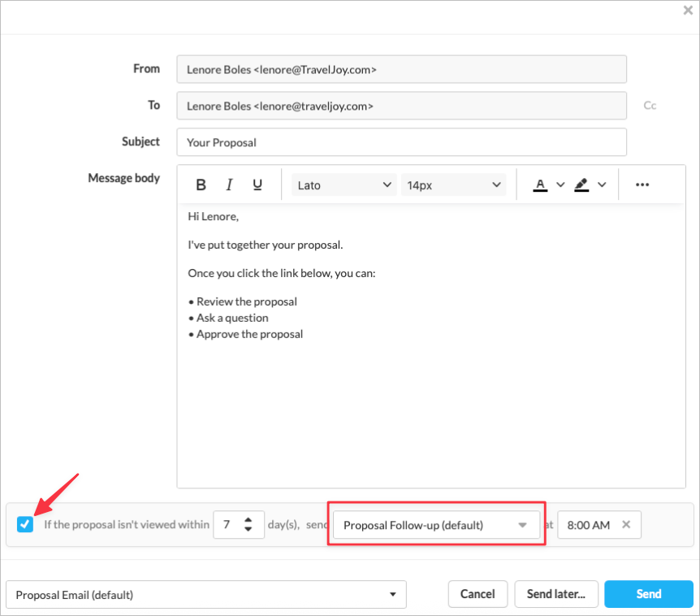This screenshot has height=616, width=700.
Task: Click the Subject input field
Action: point(401,142)
